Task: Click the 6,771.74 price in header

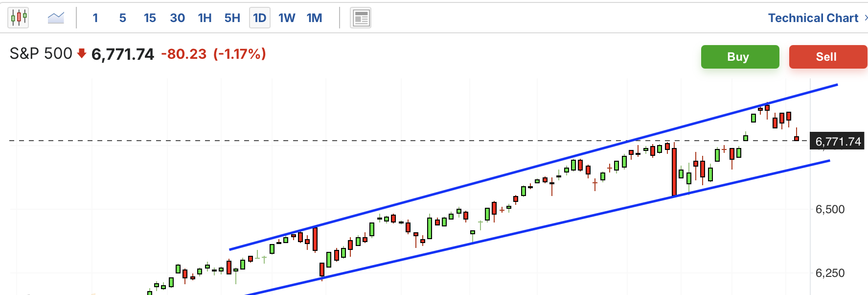Action: [x=123, y=54]
